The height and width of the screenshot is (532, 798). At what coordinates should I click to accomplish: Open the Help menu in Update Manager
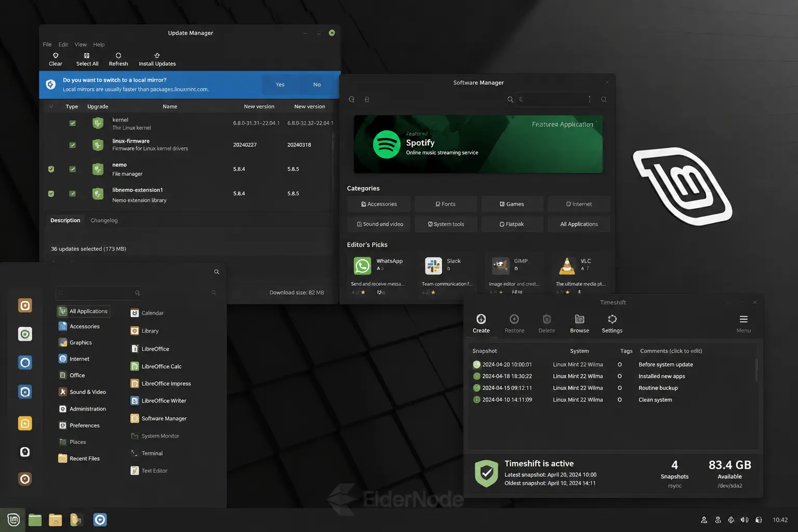[99, 45]
